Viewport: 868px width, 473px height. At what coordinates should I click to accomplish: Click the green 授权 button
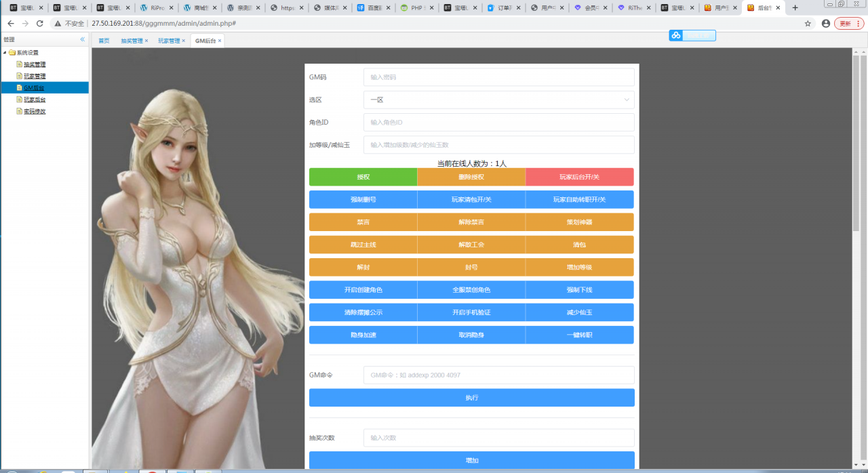coord(363,177)
